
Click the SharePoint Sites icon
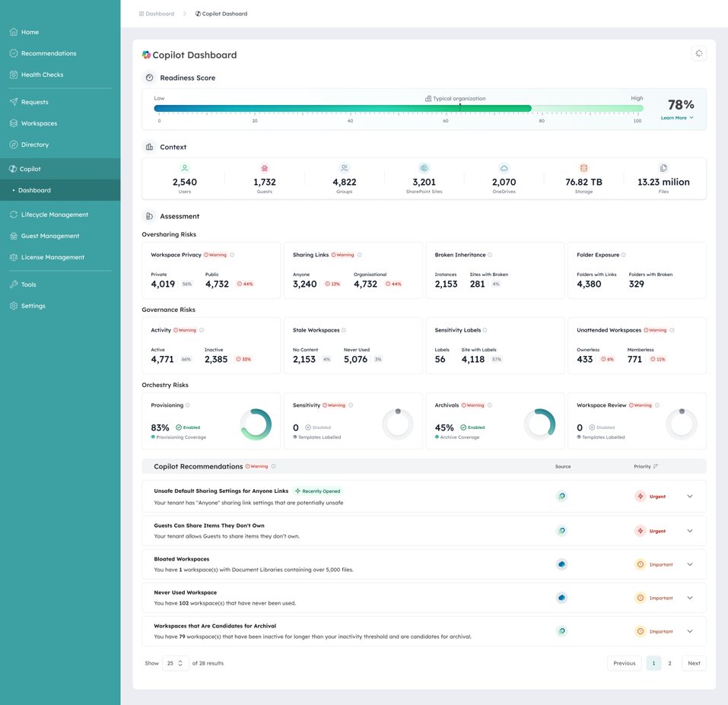click(x=424, y=168)
